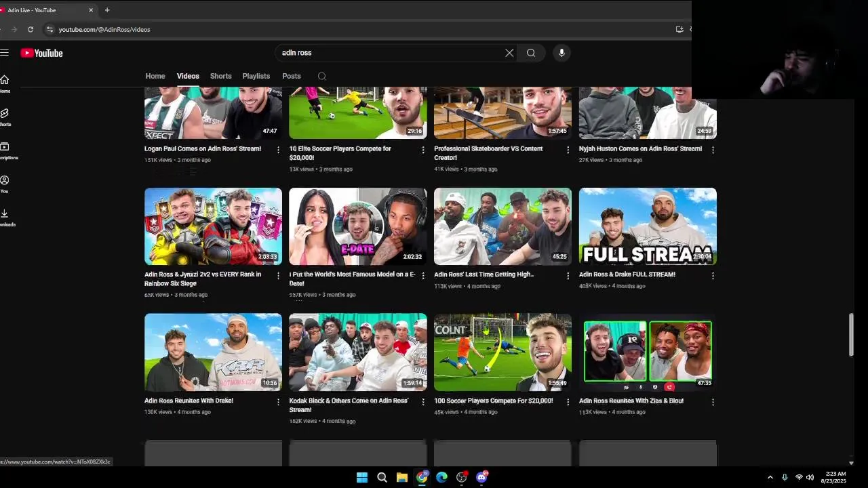Open Subscriptions in the left sidebar
Image resolution: width=868 pixels, height=488 pixels.
pos(7,150)
